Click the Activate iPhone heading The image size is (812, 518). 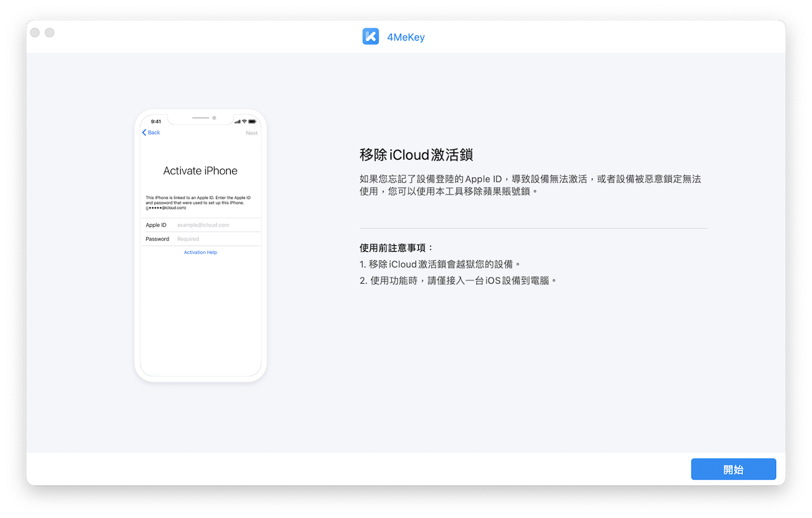point(200,171)
